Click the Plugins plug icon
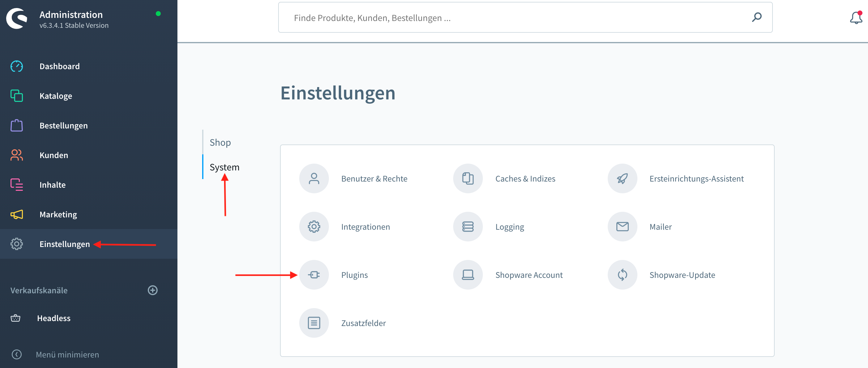 tap(314, 275)
